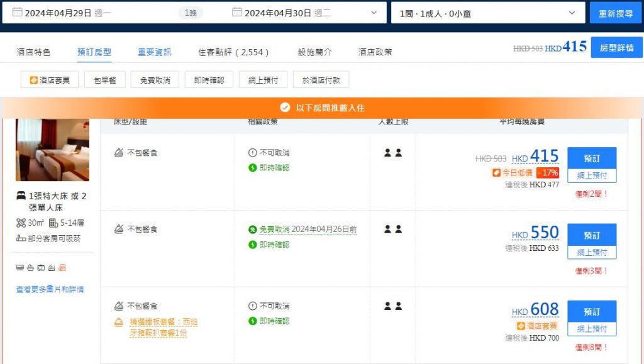Screen dimensions: 644x364
Task: Enable the 包早餐 breakfast filter
Action: pyautogui.click(x=105, y=80)
